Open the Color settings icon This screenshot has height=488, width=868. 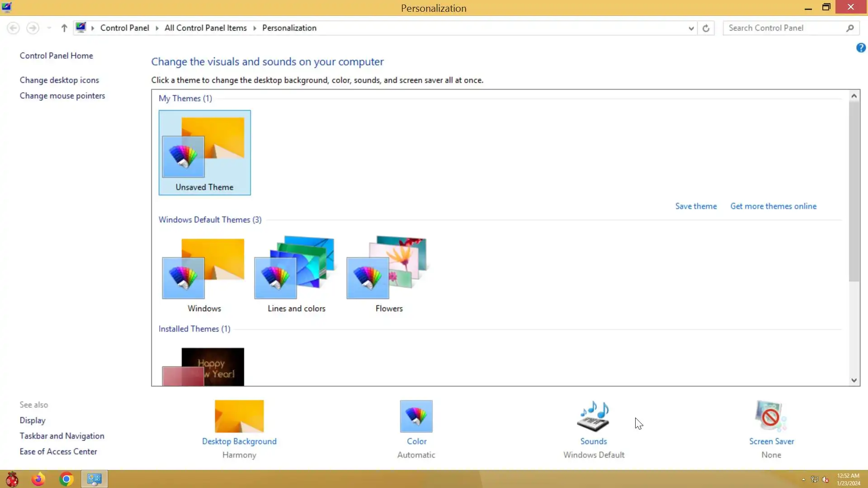coord(416,416)
